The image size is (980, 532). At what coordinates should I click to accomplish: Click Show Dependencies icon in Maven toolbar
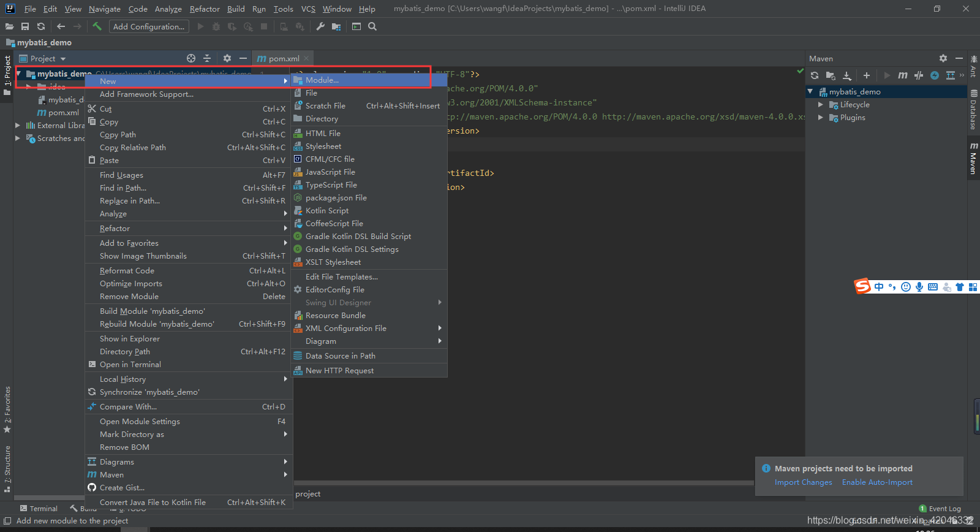[x=951, y=75]
